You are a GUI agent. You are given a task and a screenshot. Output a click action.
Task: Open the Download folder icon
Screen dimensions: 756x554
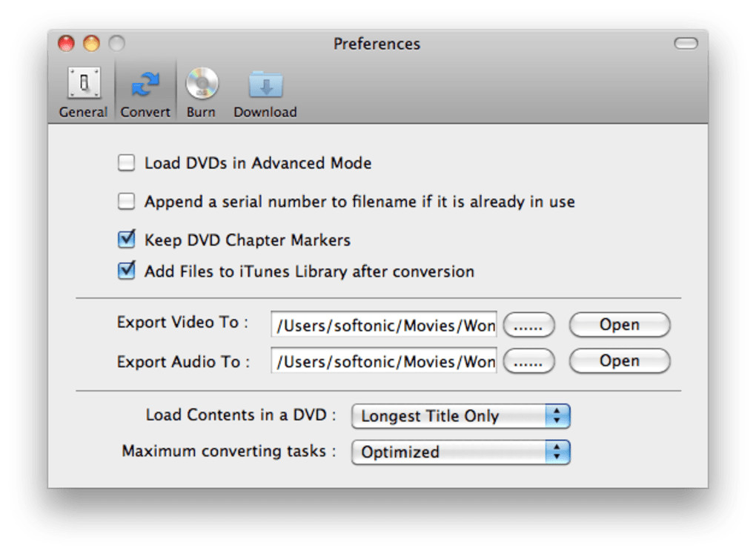click(265, 83)
